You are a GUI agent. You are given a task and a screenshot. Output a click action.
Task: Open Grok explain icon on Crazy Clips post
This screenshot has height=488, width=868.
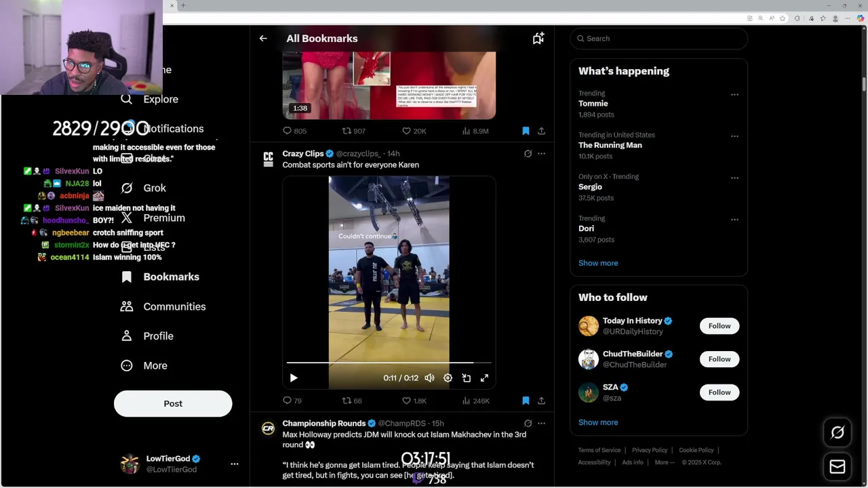[x=528, y=154]
